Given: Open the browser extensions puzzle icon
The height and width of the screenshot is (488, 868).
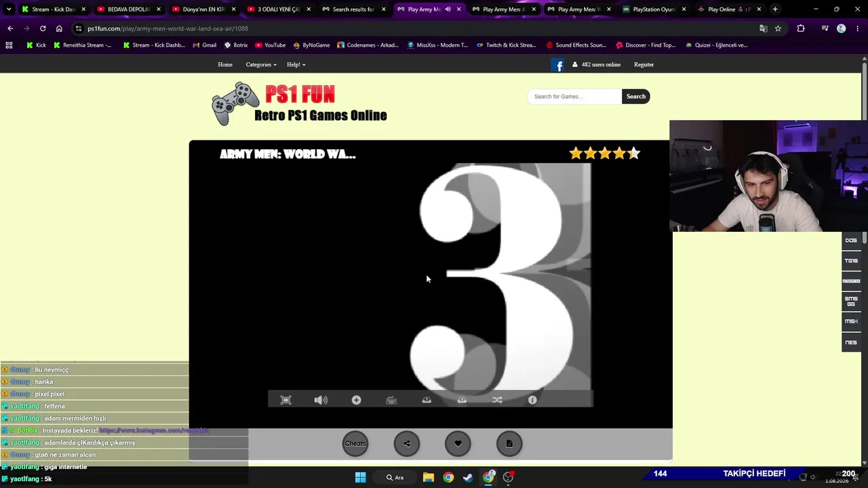Looking at the screenshot, I should coord(801,28).
